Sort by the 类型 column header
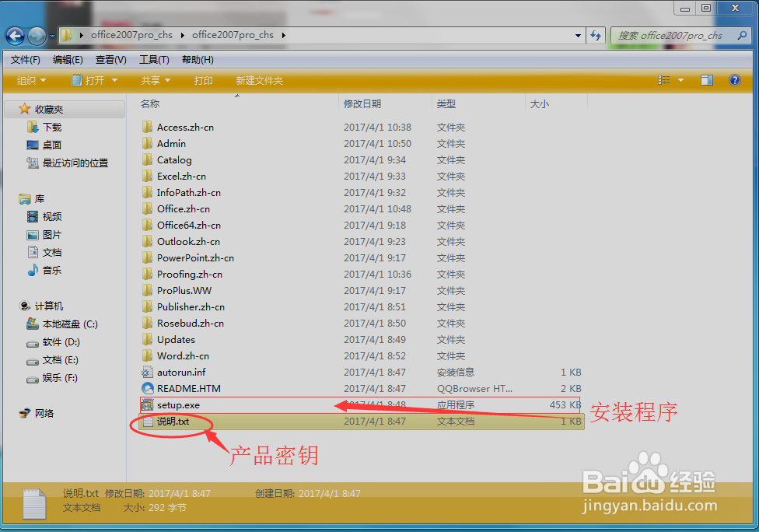759x532 pixels. 446,103
